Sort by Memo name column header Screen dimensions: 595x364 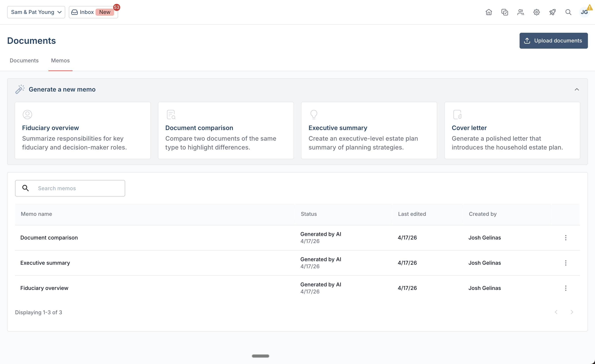(36, 214)
